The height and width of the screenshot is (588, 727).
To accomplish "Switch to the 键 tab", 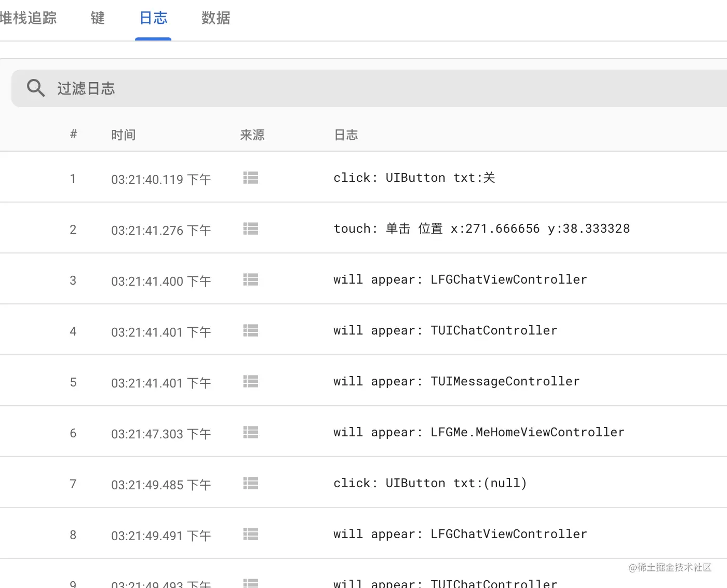I will (x=98, y=18).
